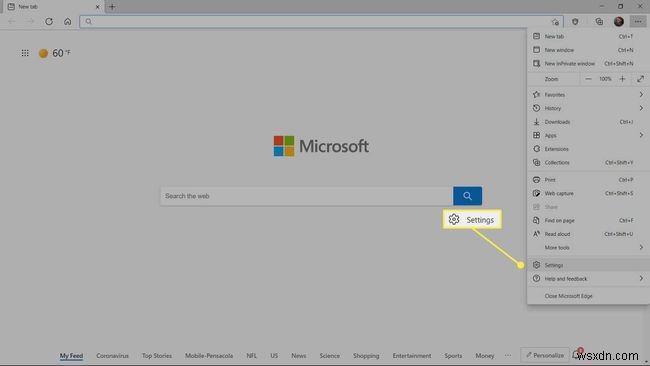Decrease zoom with the minus button
The image size is (650, 366).
click(588, 79)
